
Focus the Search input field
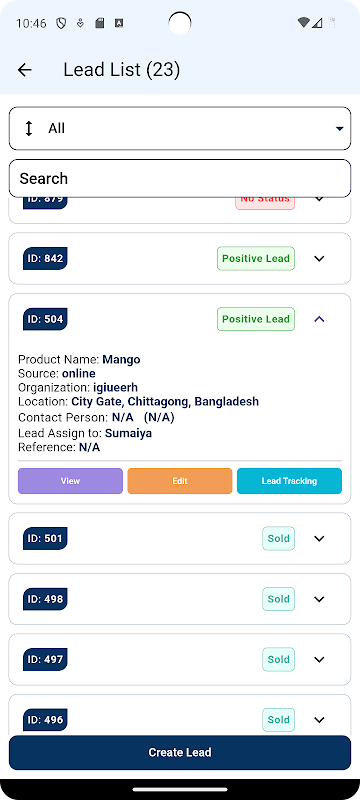(180, 179)
